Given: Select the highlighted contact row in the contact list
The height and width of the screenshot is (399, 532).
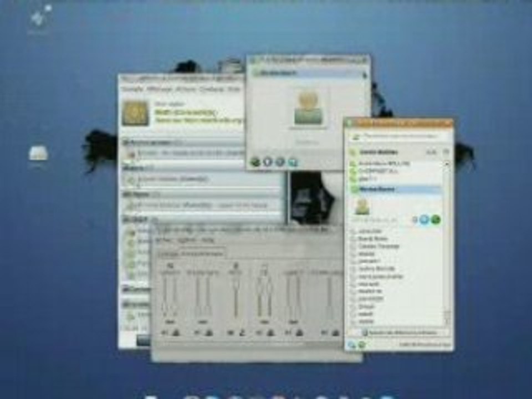Looking at the screenshot, I should [396, 189].
